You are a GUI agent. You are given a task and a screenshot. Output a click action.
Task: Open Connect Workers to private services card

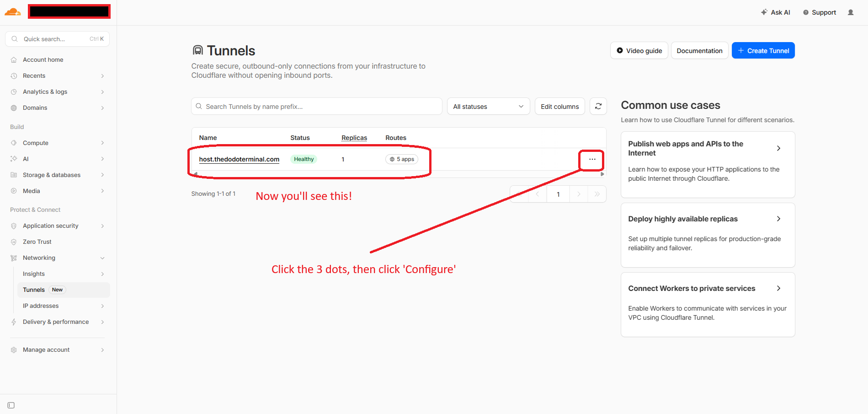click(x=708, y=305)
